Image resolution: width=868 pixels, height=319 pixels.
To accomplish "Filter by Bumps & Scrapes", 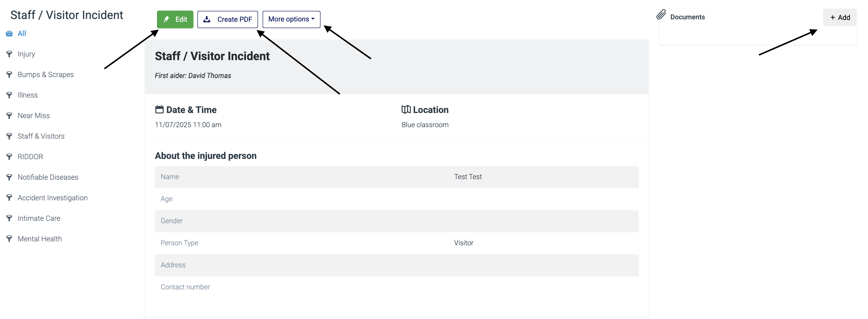I will (46, 75).
